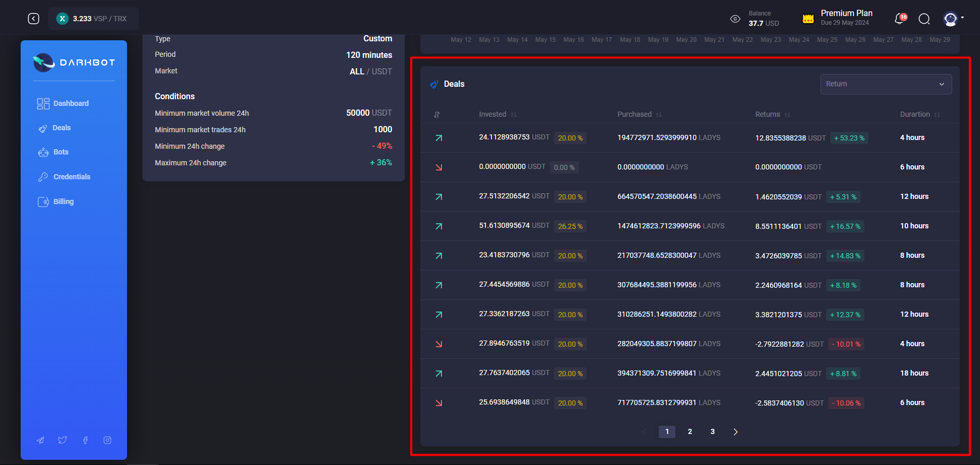Open the user avatar menu
Viewport: 980px width, 465px height.
coord(951,19)
